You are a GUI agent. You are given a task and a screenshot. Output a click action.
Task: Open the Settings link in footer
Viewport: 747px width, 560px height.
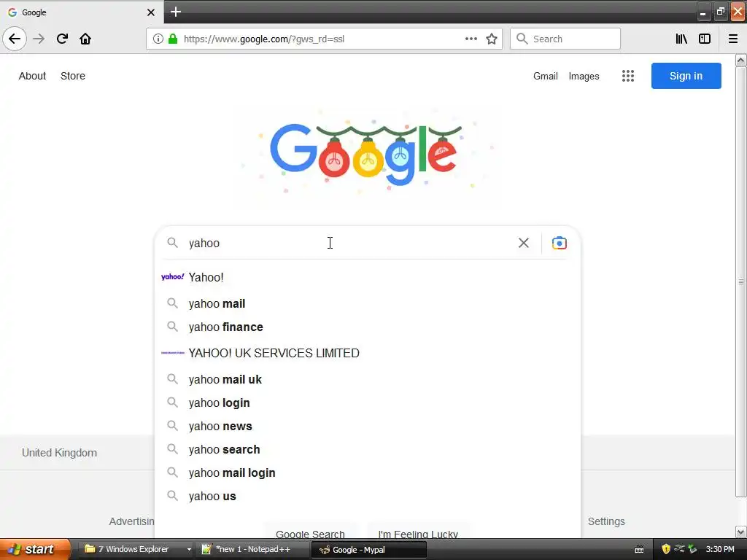point(606,521)
